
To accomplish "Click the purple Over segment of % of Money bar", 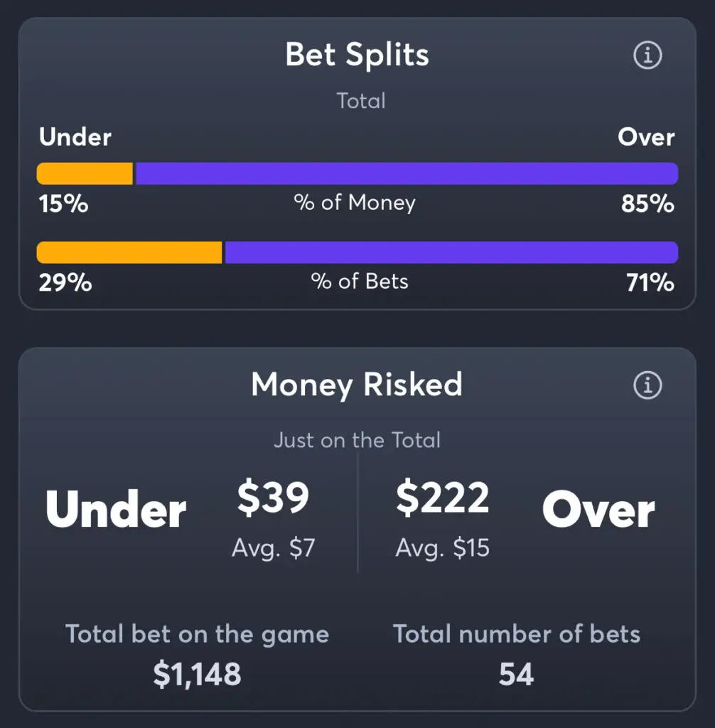I will point(407,173).
